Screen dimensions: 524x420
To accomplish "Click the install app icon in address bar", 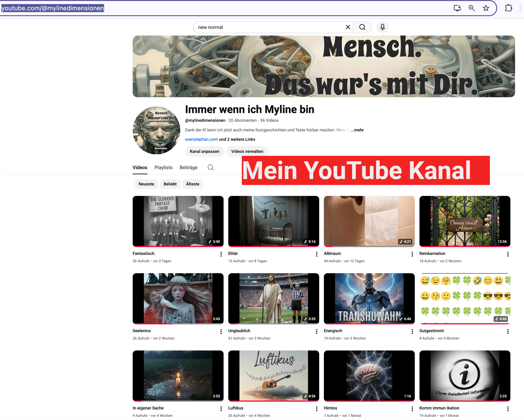I will tap(457, 8).
